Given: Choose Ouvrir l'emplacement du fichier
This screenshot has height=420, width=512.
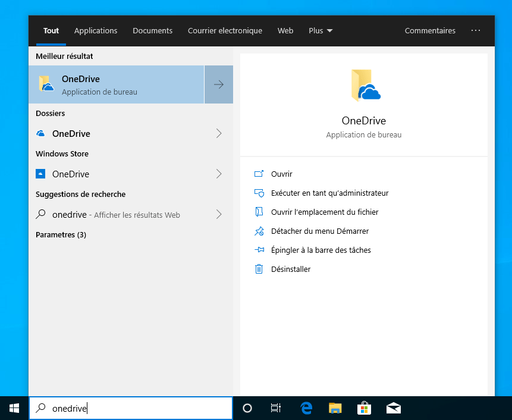Looking at the screenshot, I should point(325,212).
